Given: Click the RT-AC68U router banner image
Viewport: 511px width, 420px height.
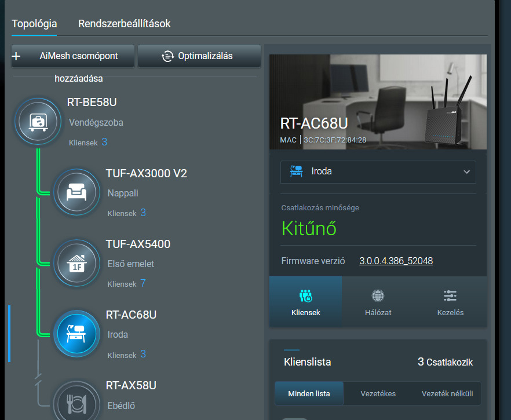Looking at the screenshot, I should click(378, 102).
